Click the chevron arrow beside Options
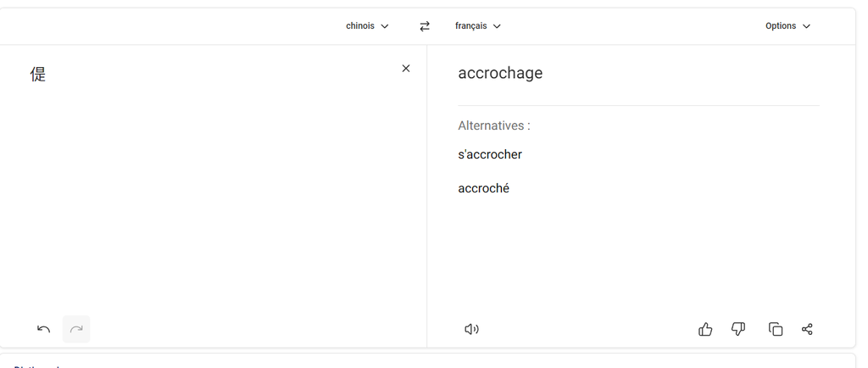This screenshot has width=868, height=368. [x=806, y=26]
